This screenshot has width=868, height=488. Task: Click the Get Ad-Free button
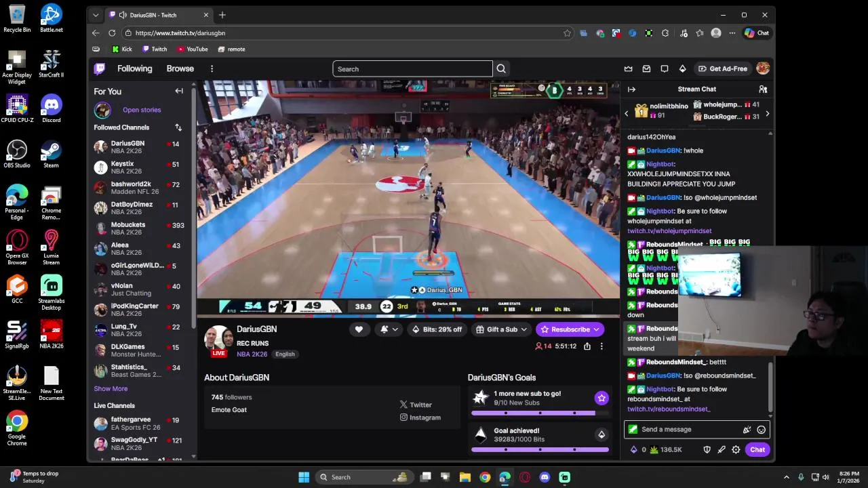click(723, 68)
